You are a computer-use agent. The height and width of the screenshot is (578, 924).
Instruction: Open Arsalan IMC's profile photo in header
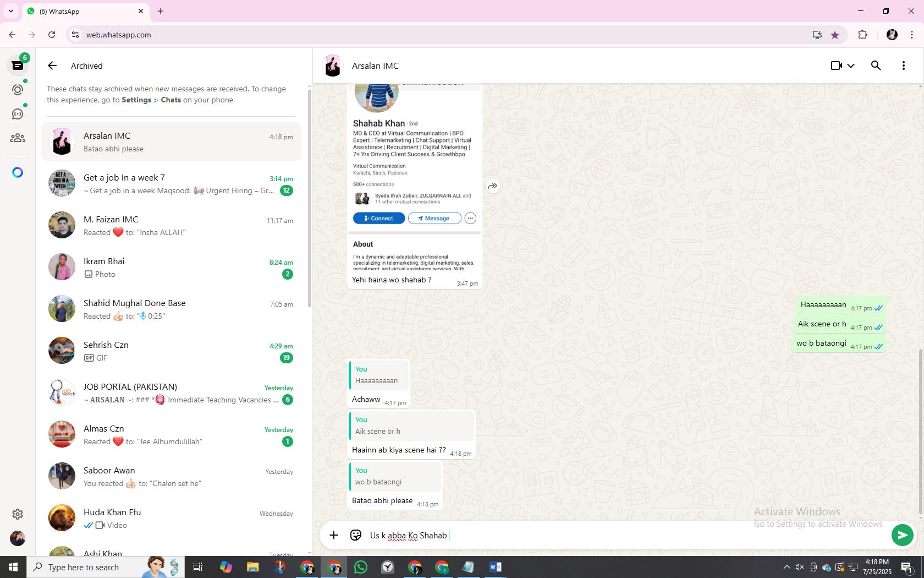click(x=333, y=66)
